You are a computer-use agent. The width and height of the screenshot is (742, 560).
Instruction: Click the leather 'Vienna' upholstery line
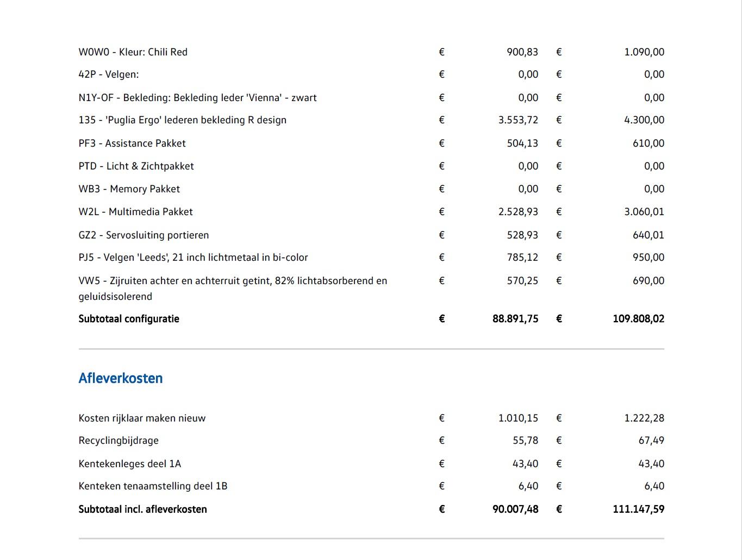click(197, 98)
